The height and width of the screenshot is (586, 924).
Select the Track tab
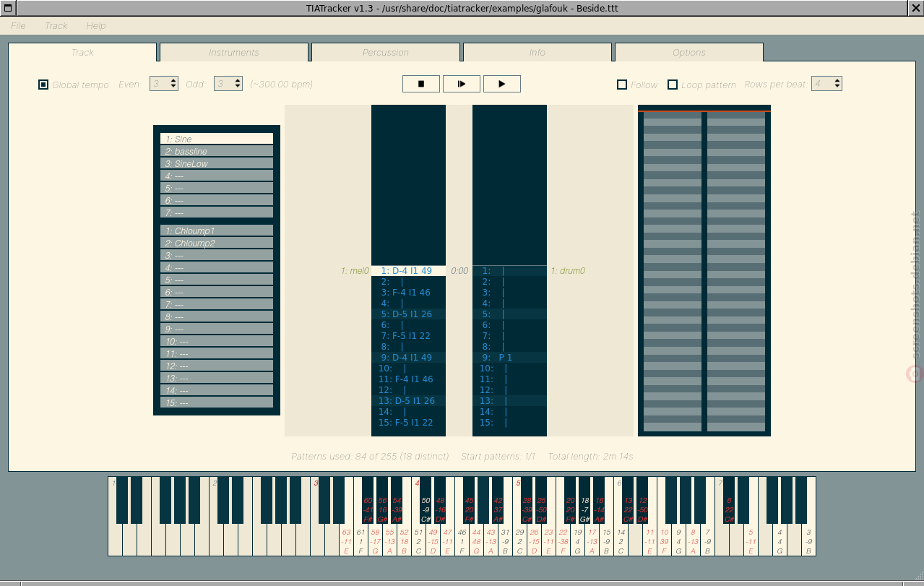coord(82,52)
